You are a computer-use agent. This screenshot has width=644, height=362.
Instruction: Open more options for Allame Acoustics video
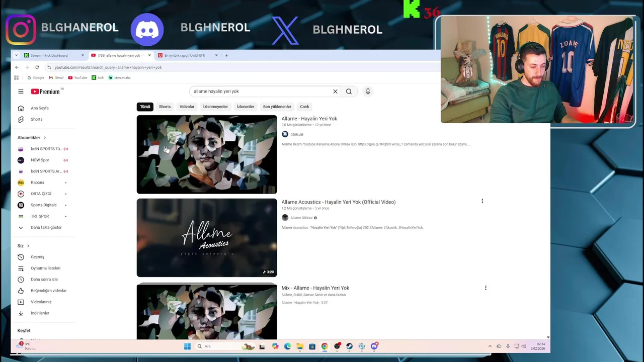[x=482, y=201]
